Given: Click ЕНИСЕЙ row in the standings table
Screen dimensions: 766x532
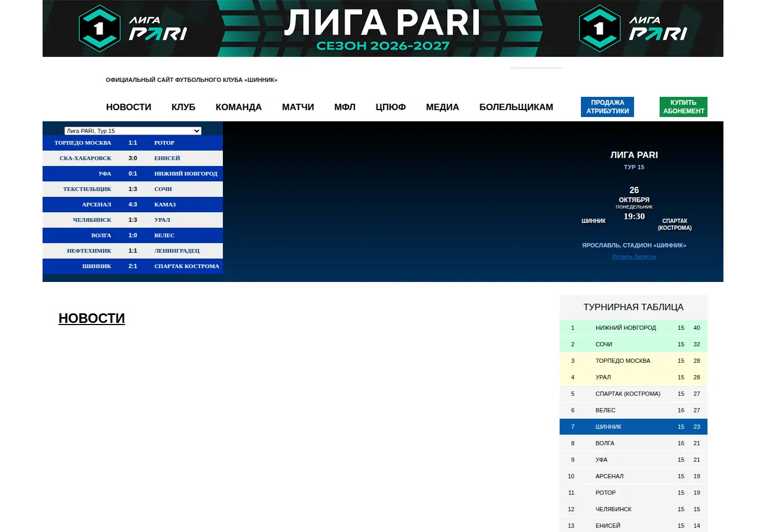Looking at the screenshot, I should coord(634,526).
